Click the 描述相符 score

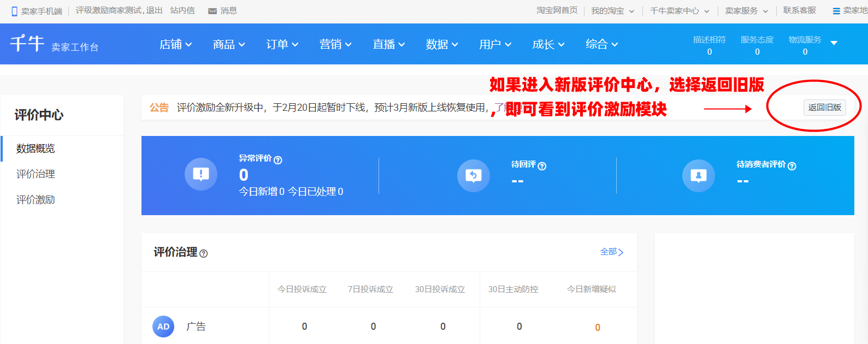709,46
